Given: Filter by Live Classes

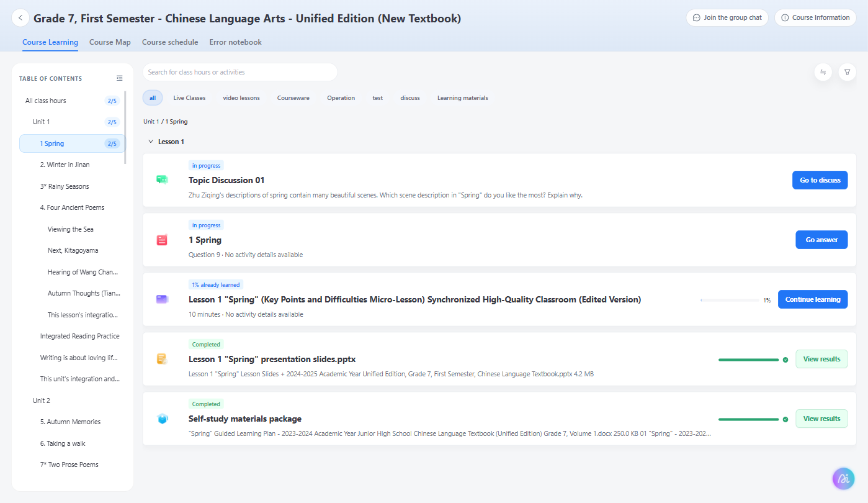Looking at the screenshot, I should tap(189, 98).
